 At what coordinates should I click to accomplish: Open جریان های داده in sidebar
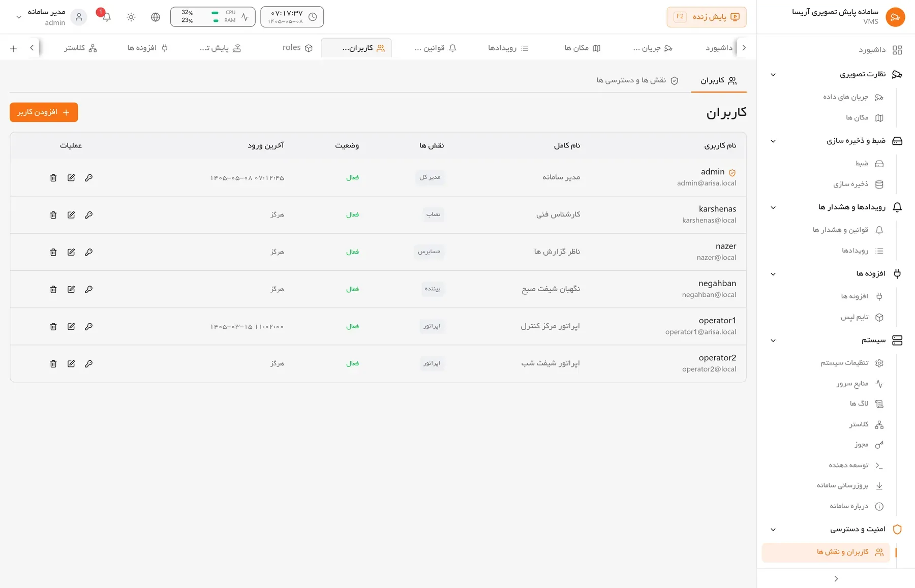(853, 97)
